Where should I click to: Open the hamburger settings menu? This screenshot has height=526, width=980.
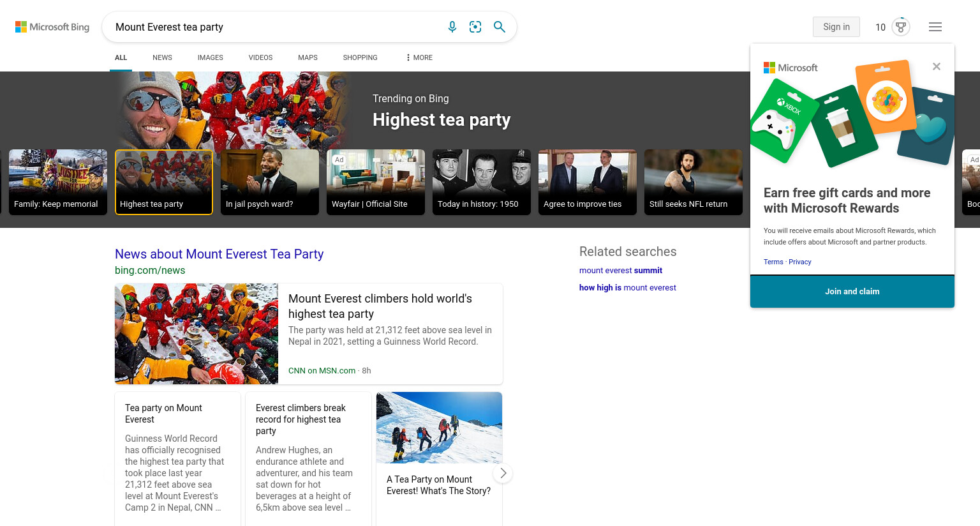[935, 27]
